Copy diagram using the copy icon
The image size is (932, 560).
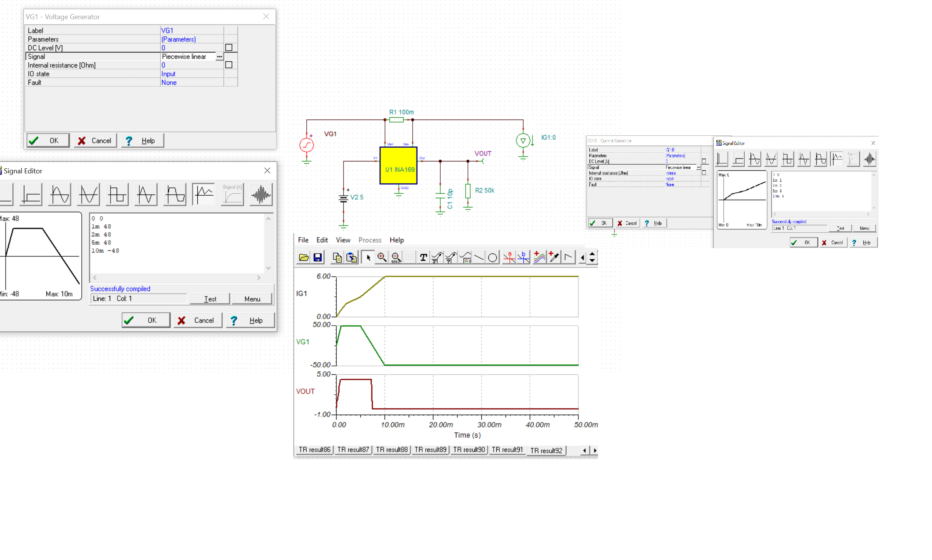(337, 257)
